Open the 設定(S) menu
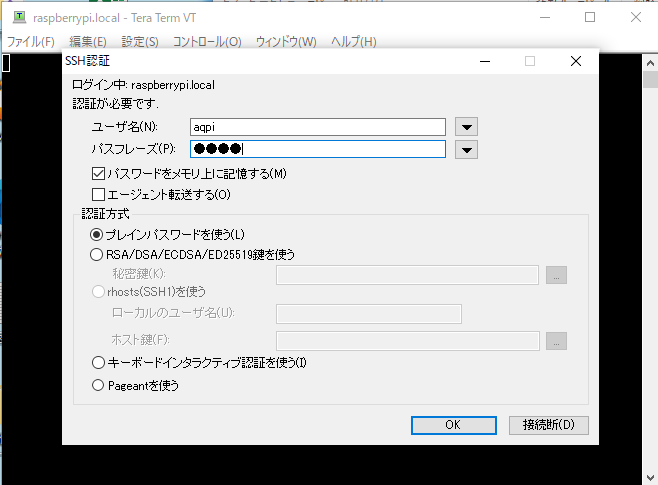The height and width of the screenshot is (485, 658). click(140, 42)
